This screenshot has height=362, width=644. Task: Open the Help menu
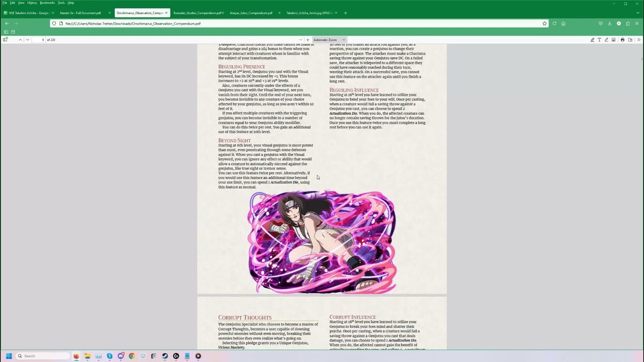pos(70,3)
